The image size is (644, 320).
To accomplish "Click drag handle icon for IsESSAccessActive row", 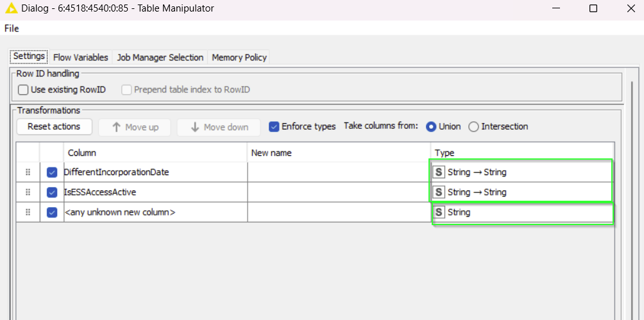I will click(x=28, y=192).
